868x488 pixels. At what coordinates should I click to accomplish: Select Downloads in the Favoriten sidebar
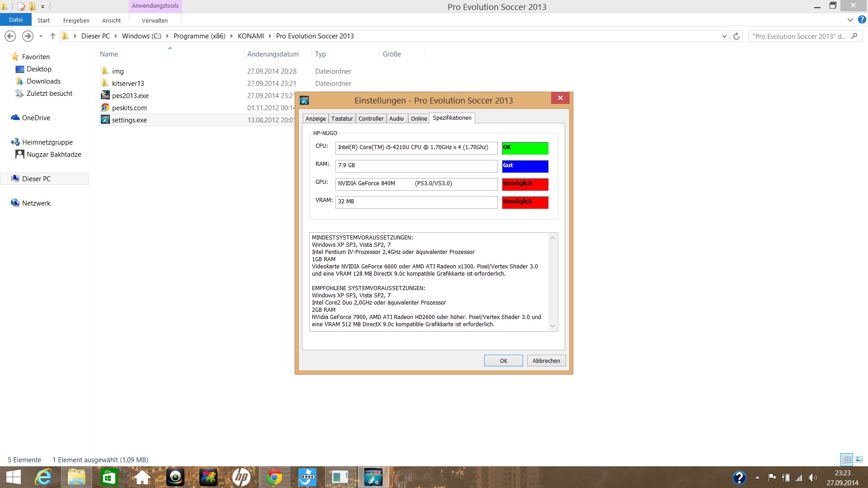[x=43, y=81]
